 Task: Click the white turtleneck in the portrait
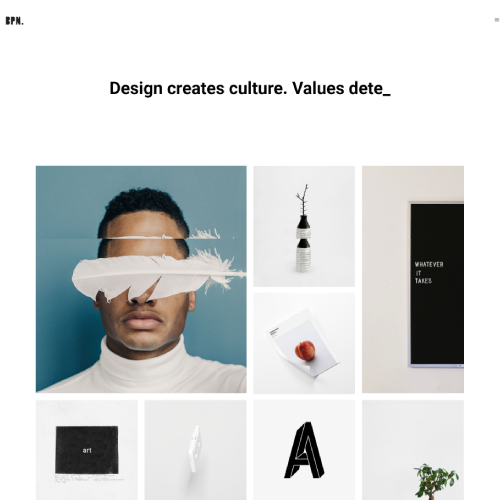(x=147, y=370)
